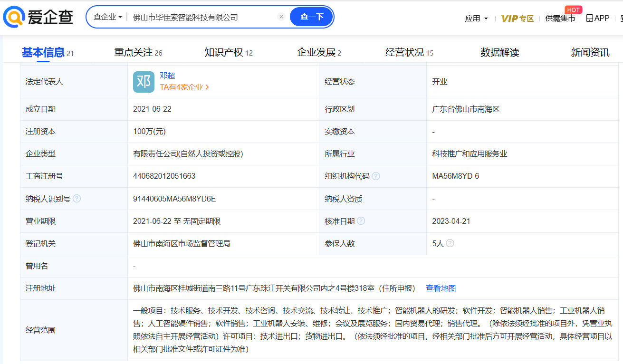
Task: Click the 查一下 search button
Action: point(311,17)
